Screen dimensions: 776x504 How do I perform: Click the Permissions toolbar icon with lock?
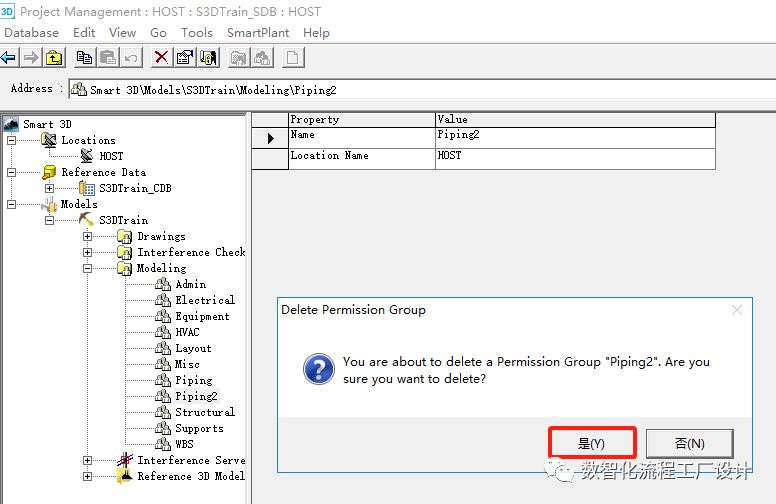(208, 58)
